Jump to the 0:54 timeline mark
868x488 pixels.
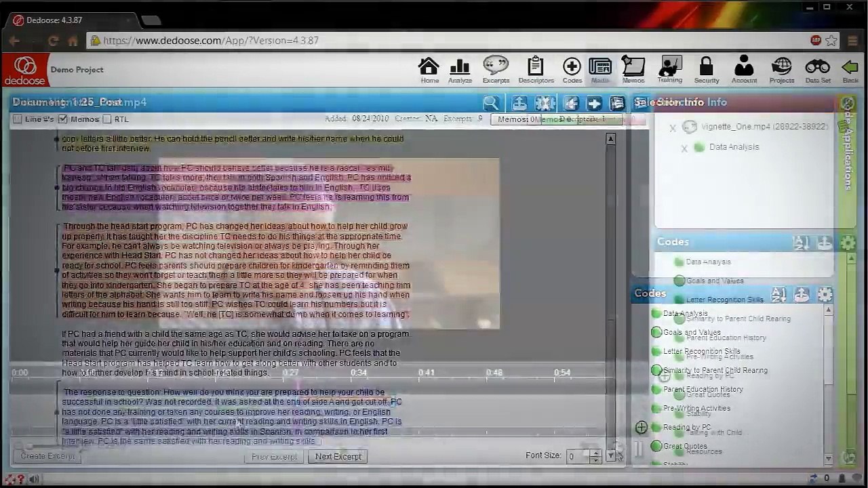[x=562, y=373]
